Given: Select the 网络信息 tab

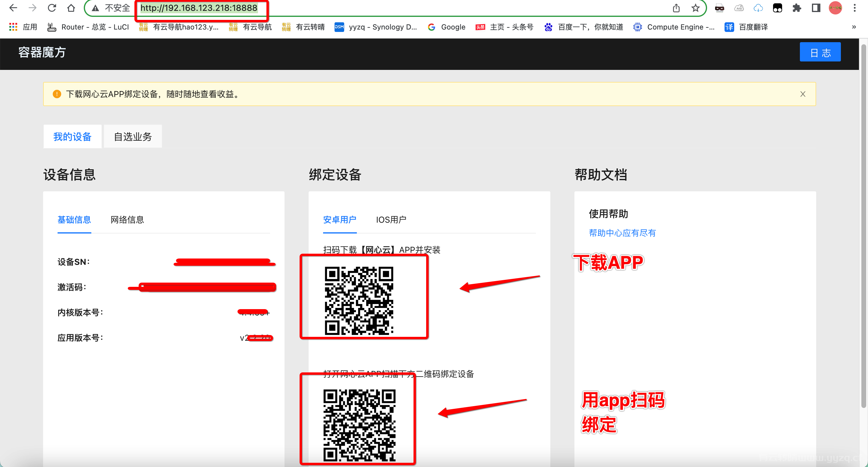Looking at the screenshot, I should [127, 220].
